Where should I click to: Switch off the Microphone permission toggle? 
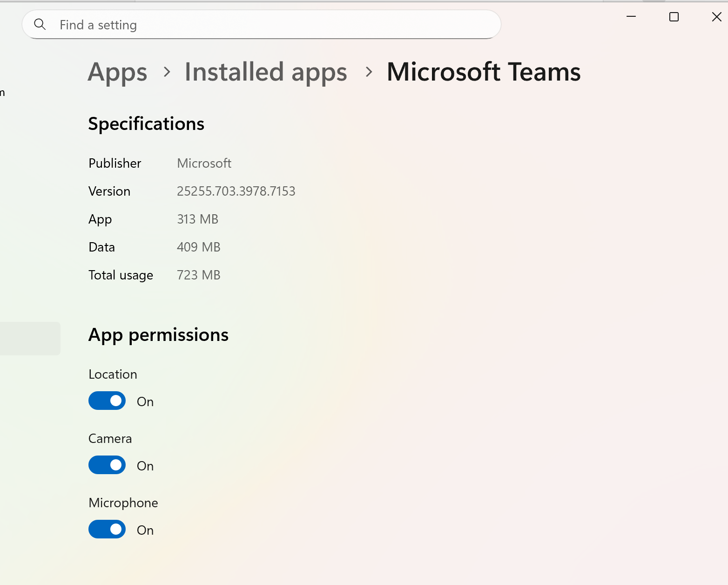107,530
